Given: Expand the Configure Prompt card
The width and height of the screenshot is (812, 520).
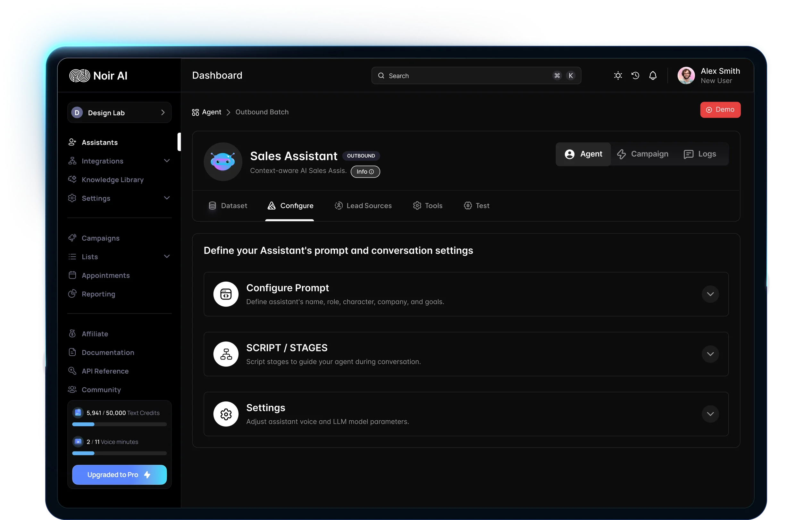Looking at the screenshot, I should (x=710, y=294).
